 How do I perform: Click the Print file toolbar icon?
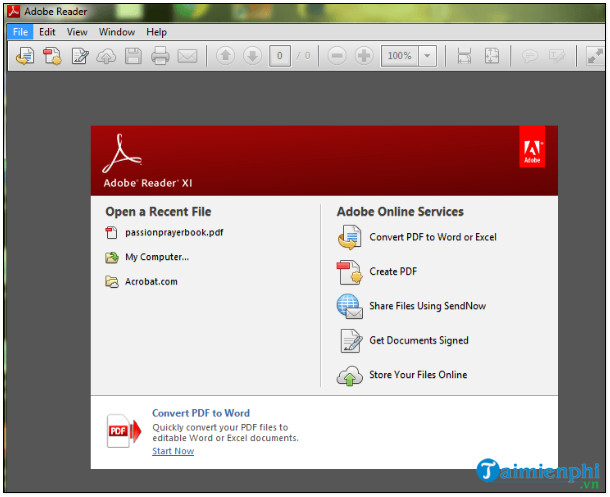point(160,56)
